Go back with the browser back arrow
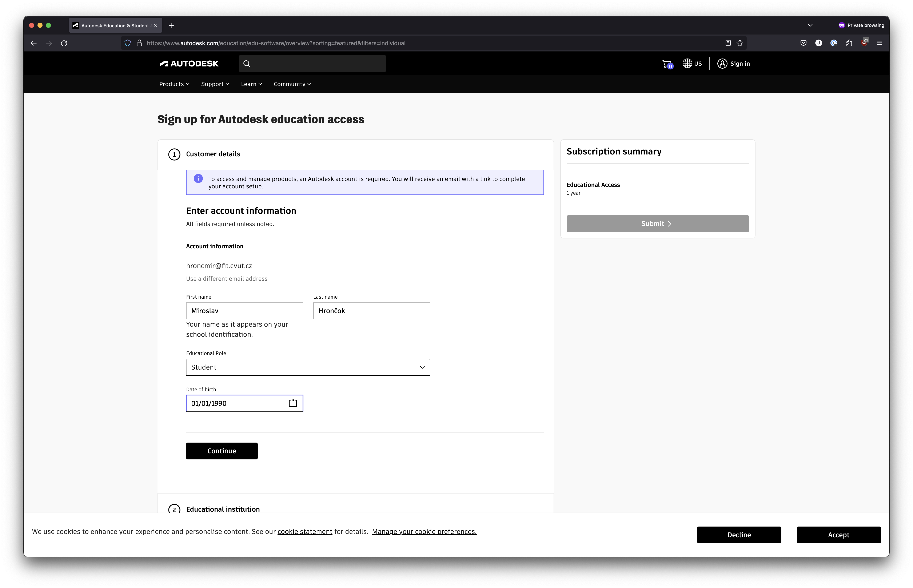913x588 pixels. coord(34,43)
